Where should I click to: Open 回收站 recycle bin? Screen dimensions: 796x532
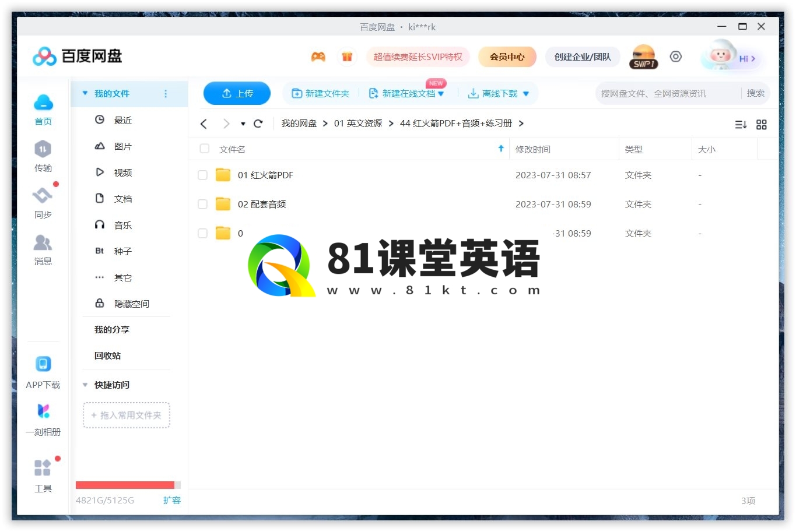[108, 355]
